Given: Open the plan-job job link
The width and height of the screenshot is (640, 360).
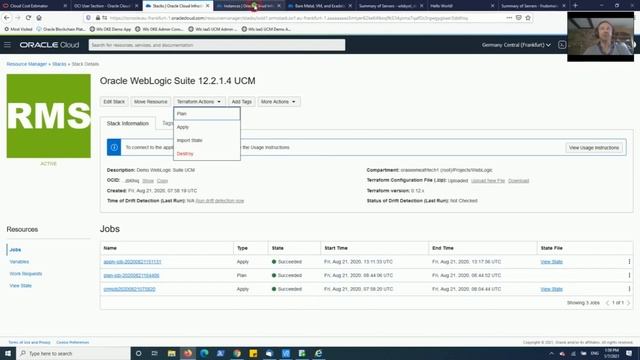Looking at the screenshot, I should pos(131,276).
